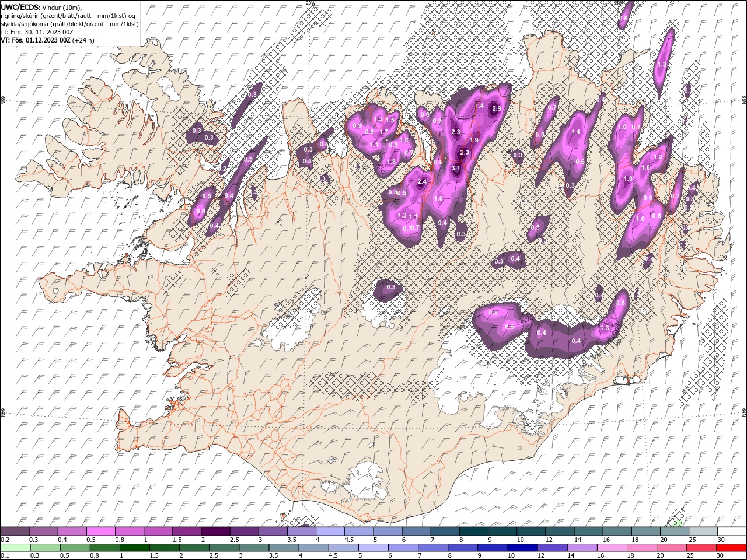747x560 pixels.
Task: Click the bright pink 0.5 snow legend swatch
Action: [101, 531]
